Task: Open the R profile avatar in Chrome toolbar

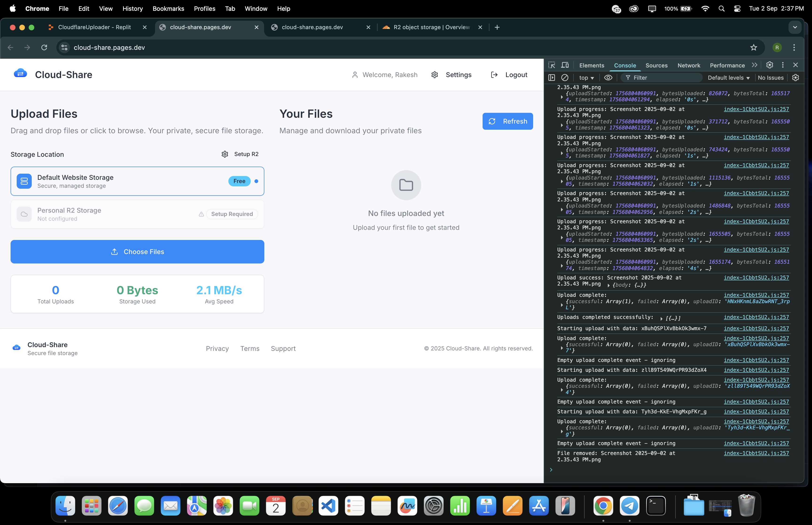Action: click(777, 47)
